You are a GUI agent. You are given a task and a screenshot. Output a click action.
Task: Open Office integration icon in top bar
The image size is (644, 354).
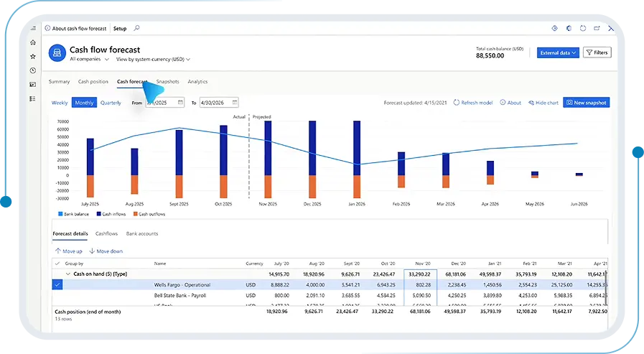tap(569, 28)
